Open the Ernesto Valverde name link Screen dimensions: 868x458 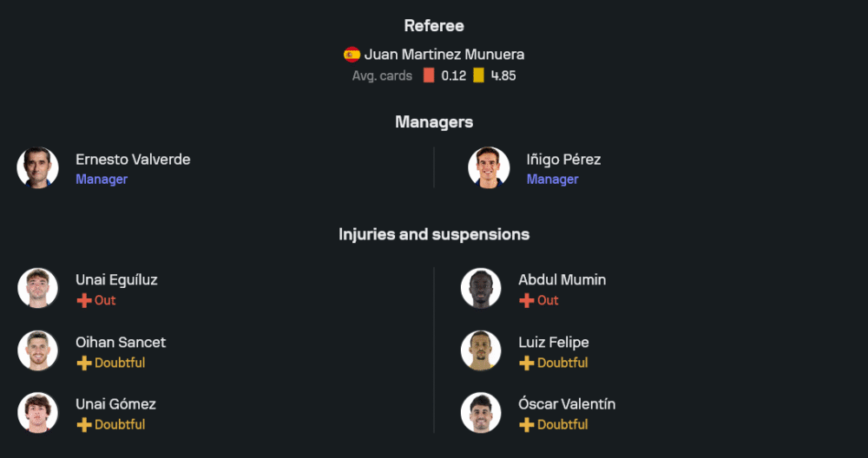coord(133,160)
